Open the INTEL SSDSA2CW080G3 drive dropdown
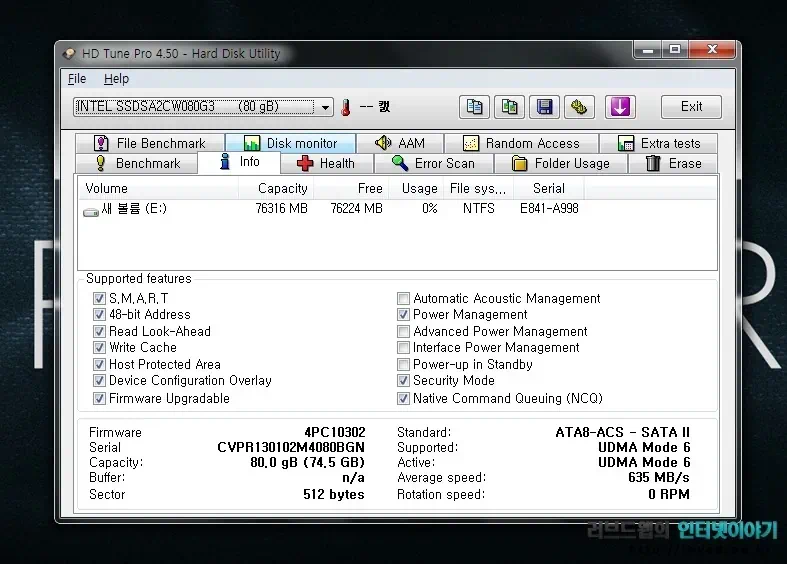This screenshot has width=787, height=564. pyautogui.click(x=203, y=107)
